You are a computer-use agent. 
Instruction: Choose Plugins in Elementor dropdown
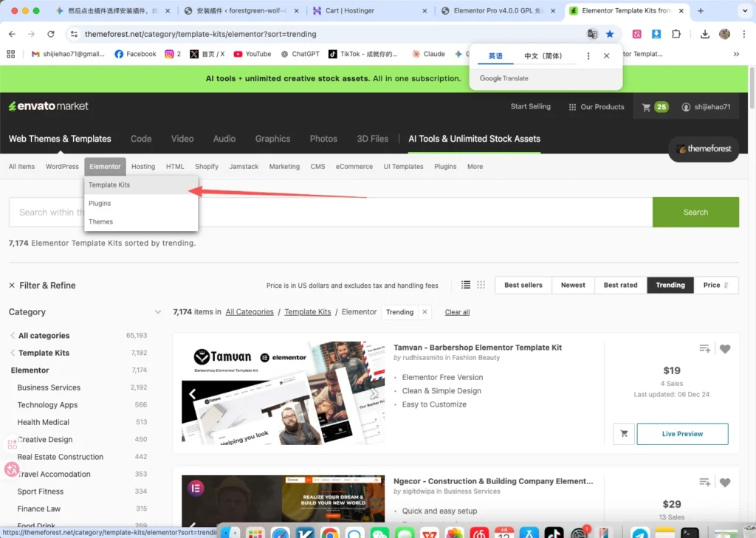pos(141,204)
